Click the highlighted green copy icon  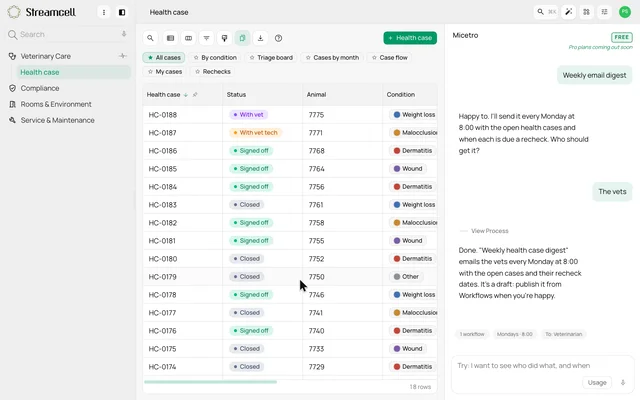click(x=242, y=38)
